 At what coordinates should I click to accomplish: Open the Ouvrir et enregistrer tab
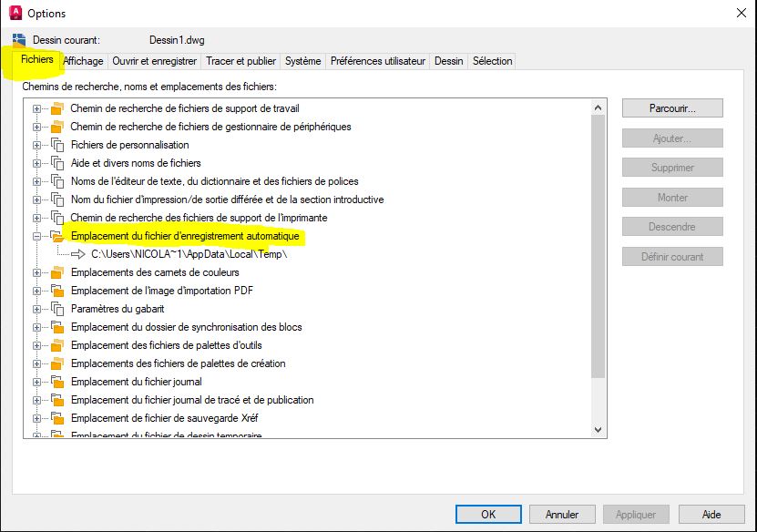coord(154,61)
